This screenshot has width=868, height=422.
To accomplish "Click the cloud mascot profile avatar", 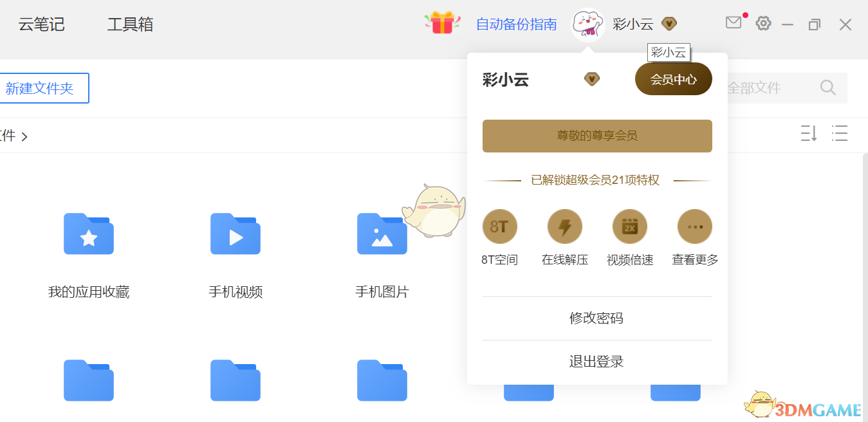I will 588,25.
